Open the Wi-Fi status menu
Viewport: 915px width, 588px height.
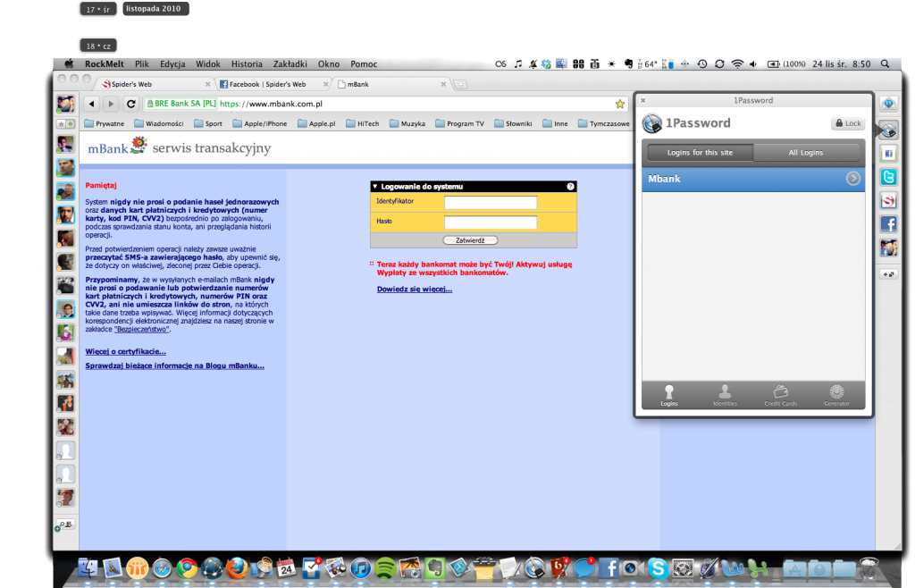coord(737,64)
